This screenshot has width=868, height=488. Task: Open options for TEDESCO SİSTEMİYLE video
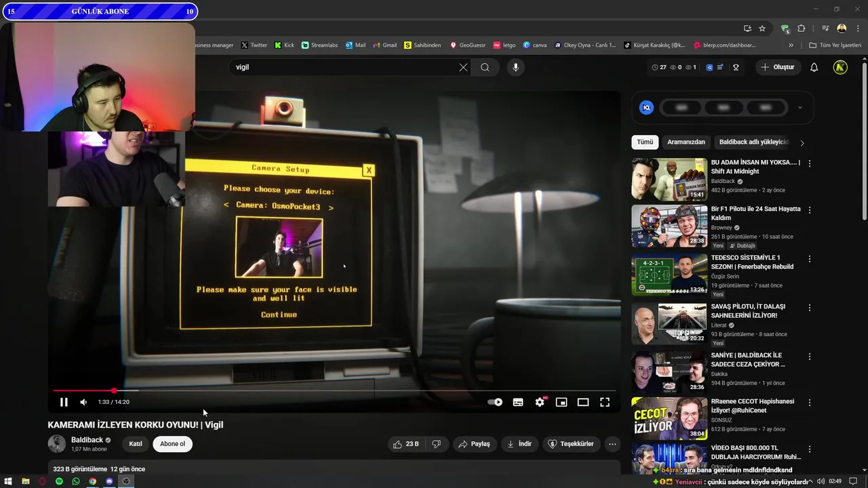pyautogui.click(x=809, y=259)
